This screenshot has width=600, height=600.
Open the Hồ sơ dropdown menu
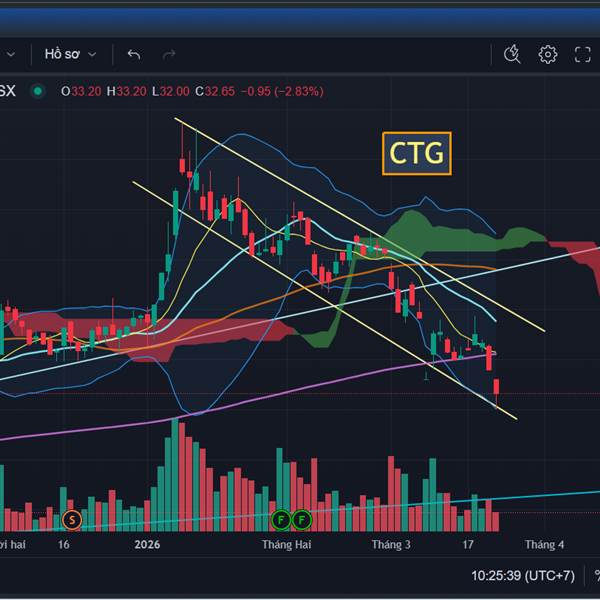pyautogui.click(x=70, y=54)
